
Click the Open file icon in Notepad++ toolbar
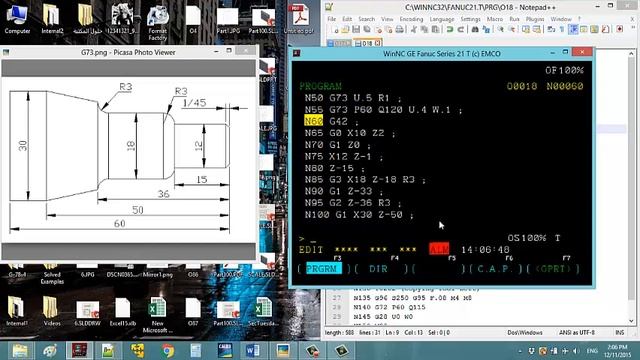pyautogui.click(x=345, y=29)
